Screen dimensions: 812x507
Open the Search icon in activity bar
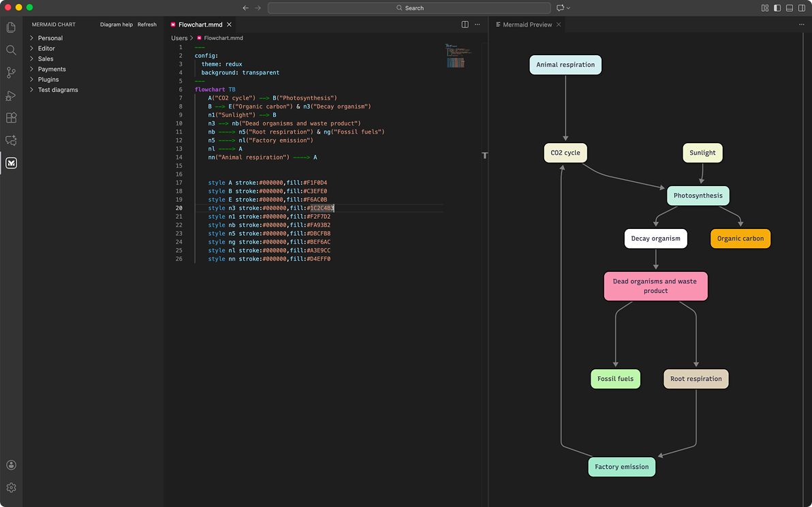(11, 50)
